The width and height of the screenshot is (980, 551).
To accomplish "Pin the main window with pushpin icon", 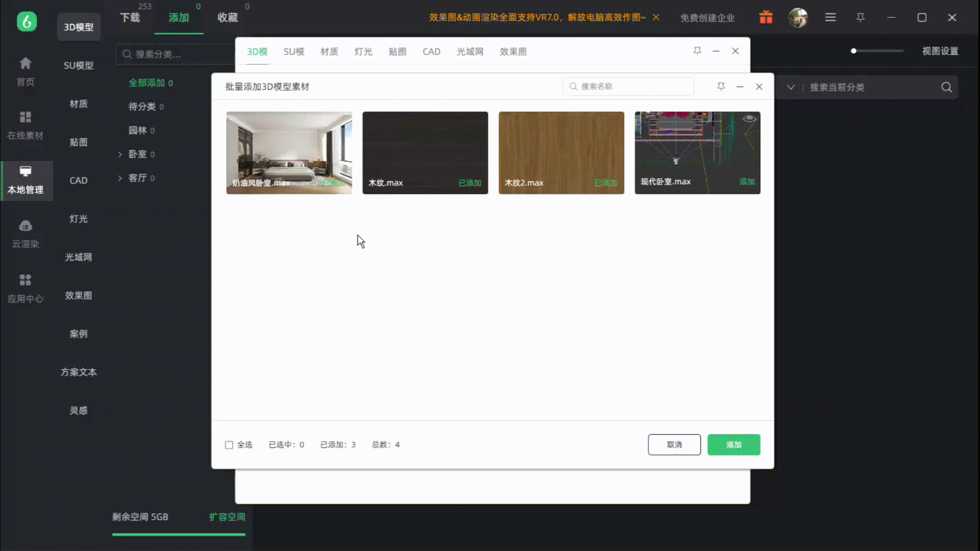I will click(x=861, y=17).
